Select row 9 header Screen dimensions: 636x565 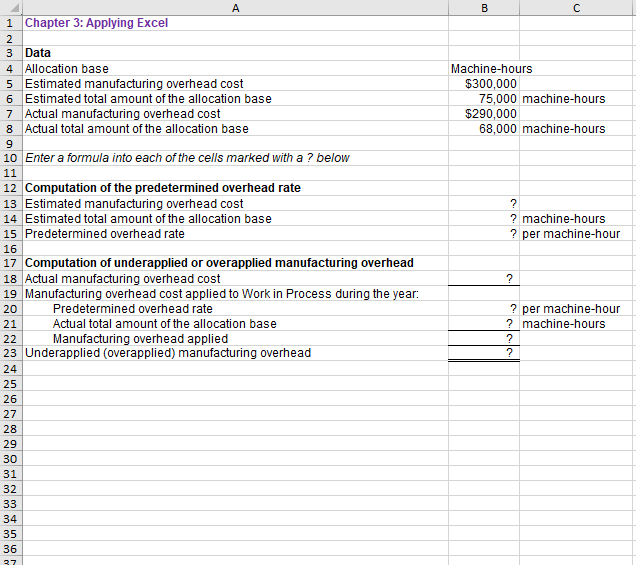tap(10, 143)
